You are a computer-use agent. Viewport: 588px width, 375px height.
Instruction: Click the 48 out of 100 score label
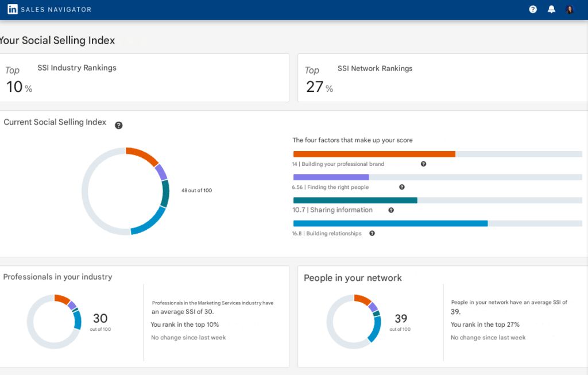tap(196, 190)
